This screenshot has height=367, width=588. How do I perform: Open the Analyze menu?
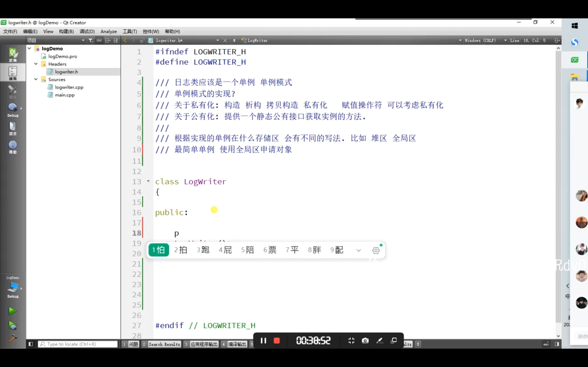click(108, 32)
